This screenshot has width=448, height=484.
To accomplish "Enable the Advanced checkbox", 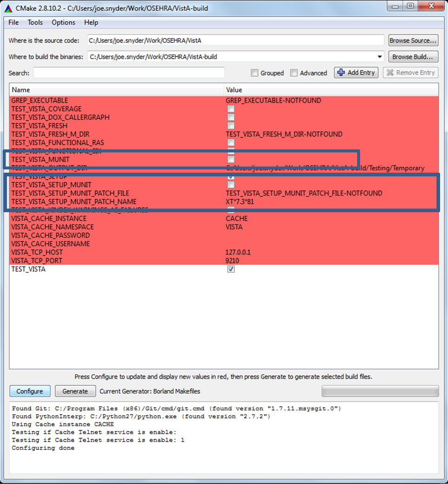I will pyautogui.click(x=294, y=73).
